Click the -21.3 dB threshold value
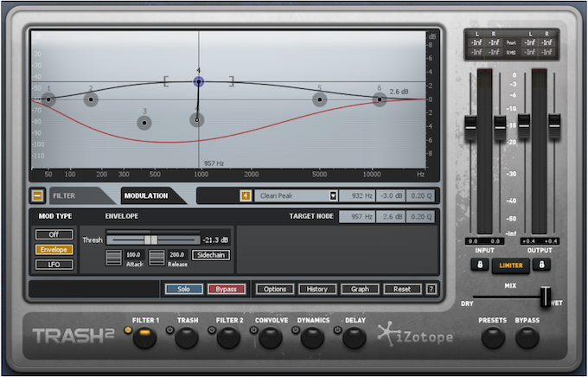The height and width of the screenshot is (377, 588). pyautogui.click(x=215, y=240)
